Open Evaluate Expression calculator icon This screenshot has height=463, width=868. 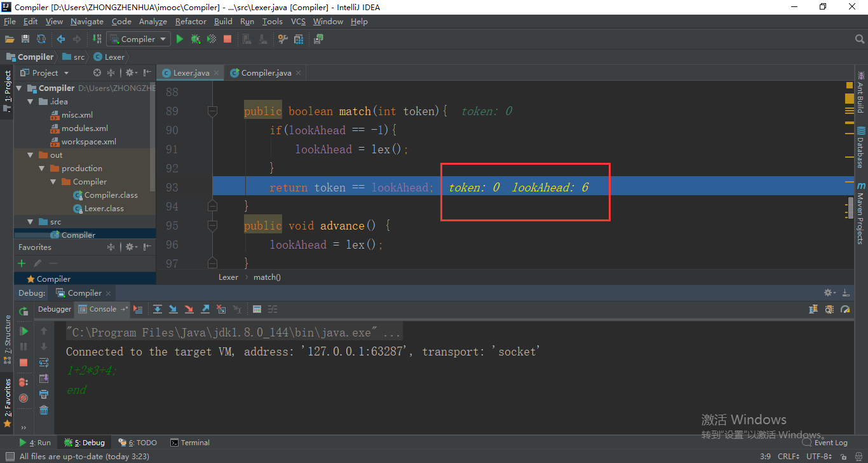(x=257, y=309)
